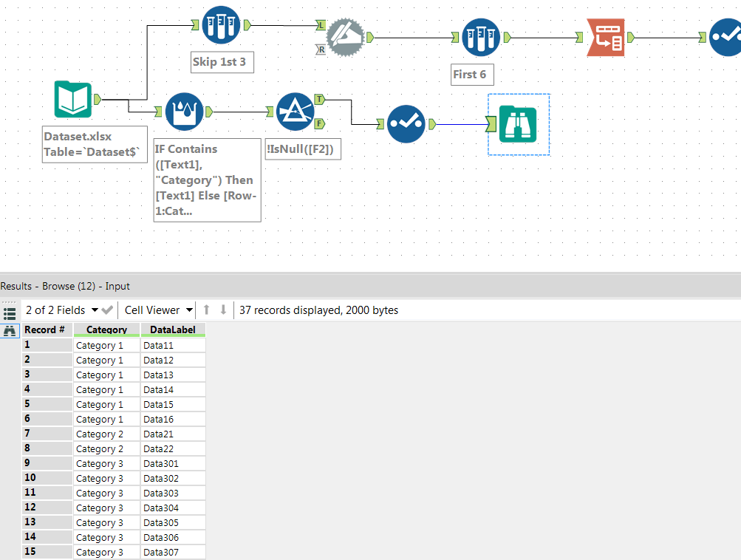Click the DataLabel column header

pyautogui.click(x=172, y=329)
